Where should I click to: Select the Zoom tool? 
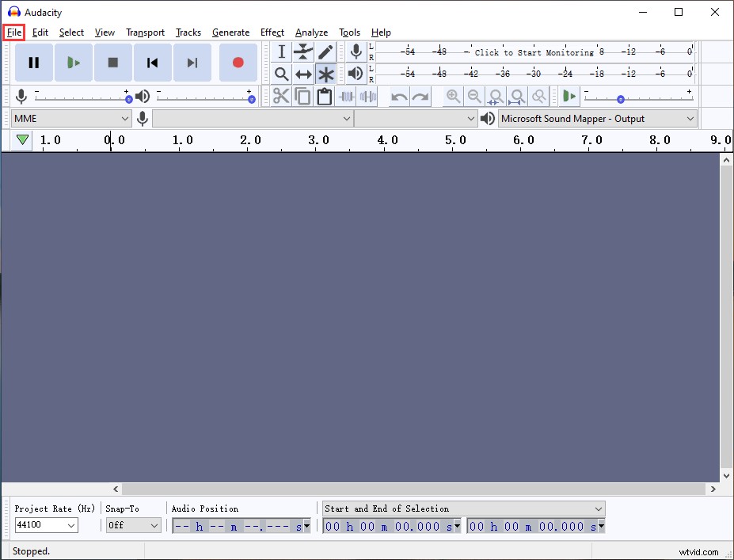point(281,74)
